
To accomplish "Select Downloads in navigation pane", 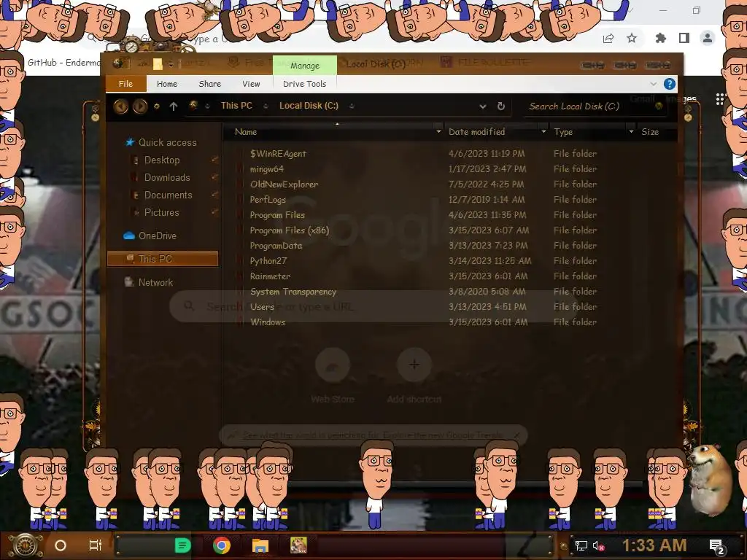I will pyautogui.click(x=167, y=178).
